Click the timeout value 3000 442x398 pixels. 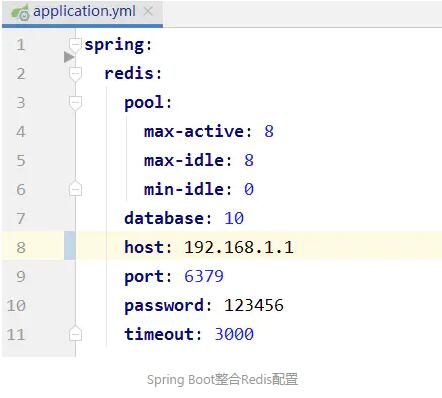coord(234,335)
